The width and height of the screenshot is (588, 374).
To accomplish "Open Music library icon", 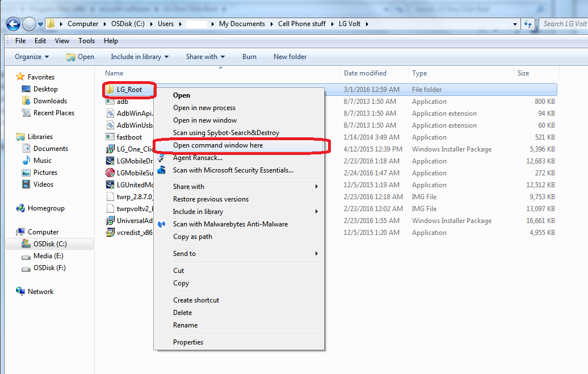I will click(x=26, y=161).
